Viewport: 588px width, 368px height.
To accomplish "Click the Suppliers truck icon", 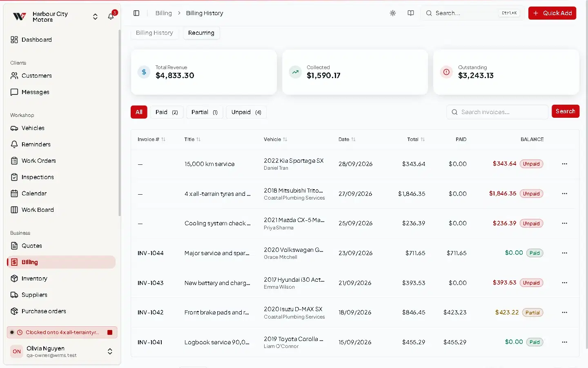I will 14,295.
